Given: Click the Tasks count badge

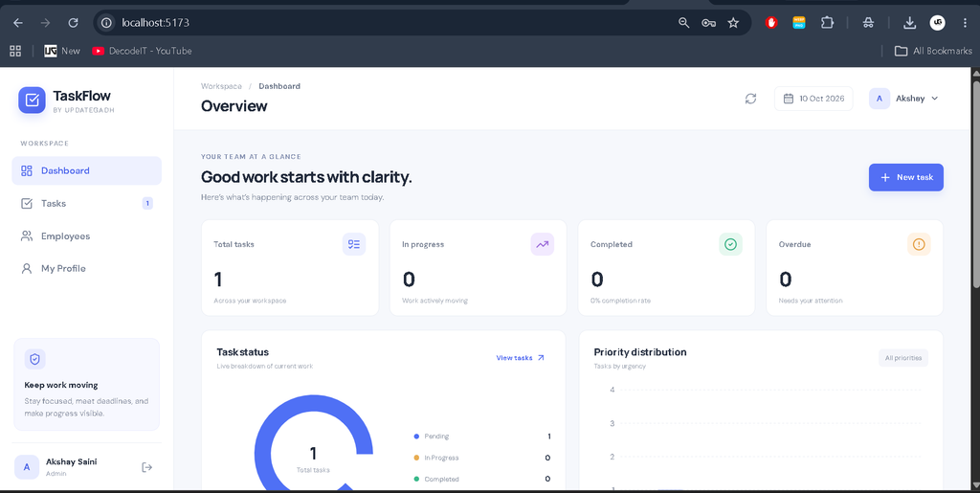Looking at the screenshot, I should (147, 203).
